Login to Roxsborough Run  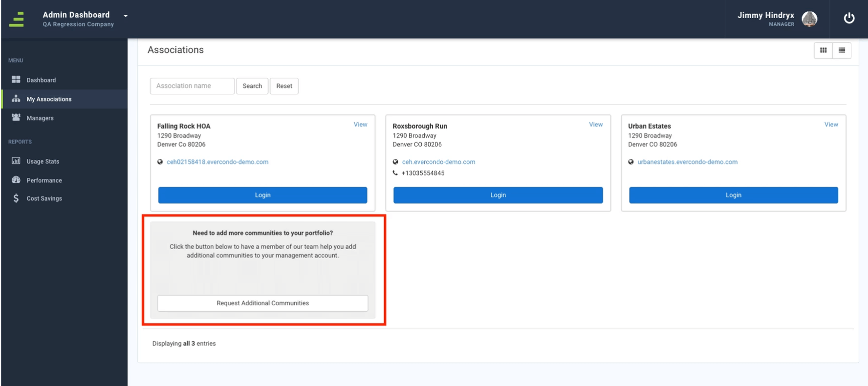(498, 195)
